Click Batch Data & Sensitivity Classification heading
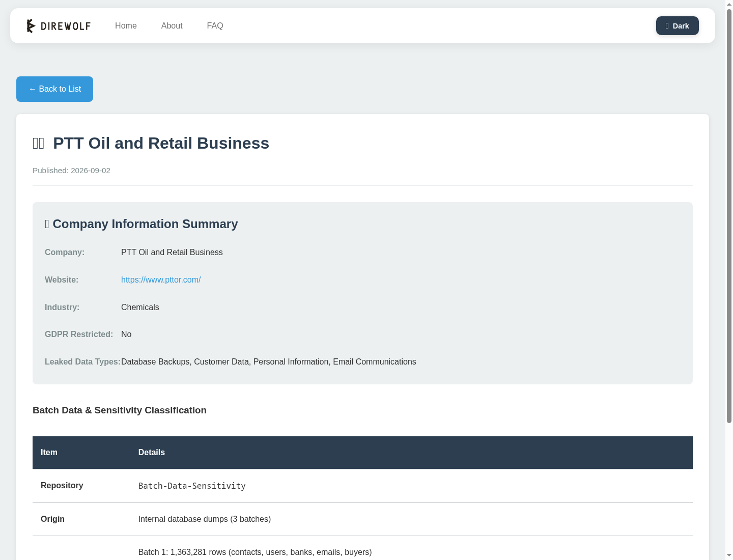Image resolution: width=733 pixels, height=560 pixels. pos(120,410)
